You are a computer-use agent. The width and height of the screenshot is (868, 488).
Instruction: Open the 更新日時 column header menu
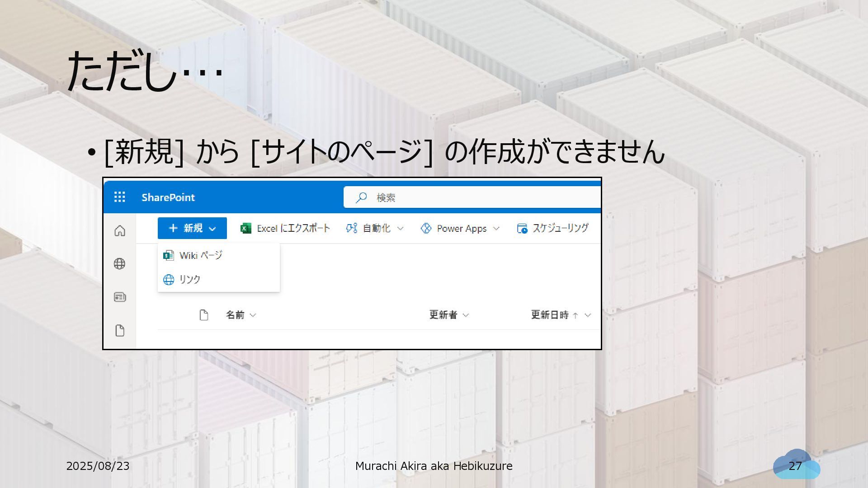561,315
